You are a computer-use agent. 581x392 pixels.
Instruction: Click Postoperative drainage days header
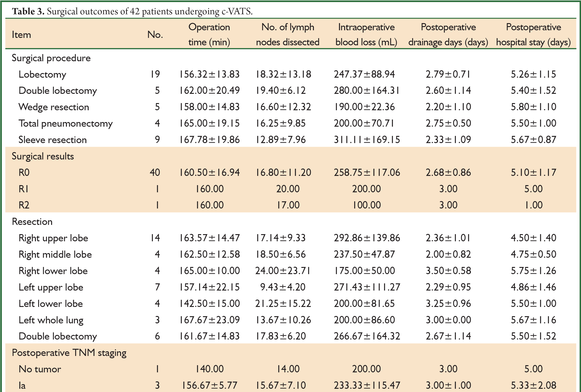pyautogui.click(x=448, y=34)
